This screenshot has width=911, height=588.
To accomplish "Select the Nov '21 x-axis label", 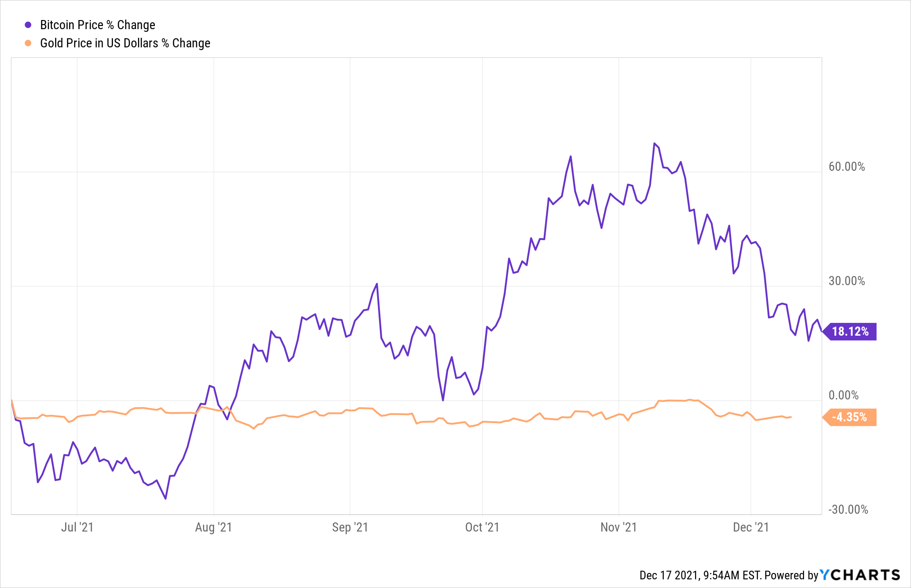I will click(619, 527).
